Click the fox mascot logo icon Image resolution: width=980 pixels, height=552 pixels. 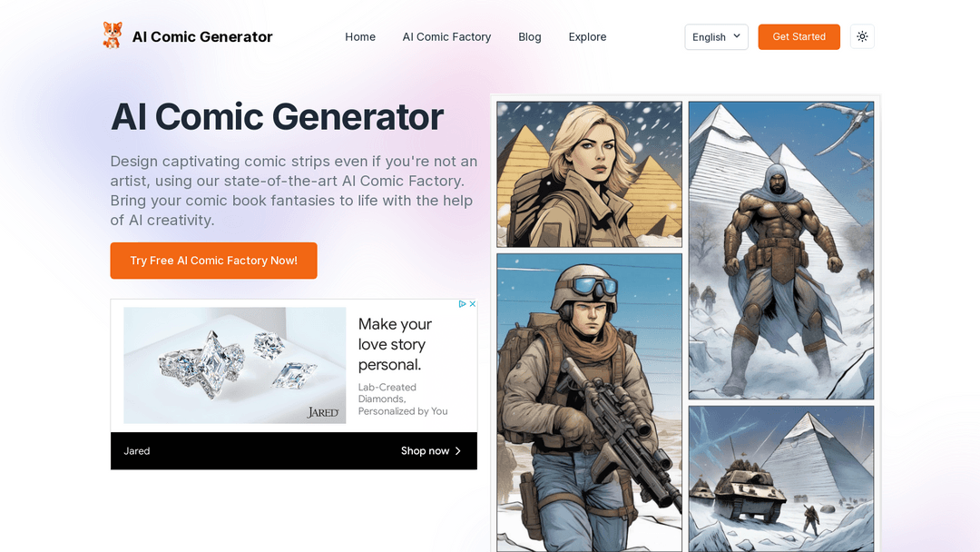point(113,35)
